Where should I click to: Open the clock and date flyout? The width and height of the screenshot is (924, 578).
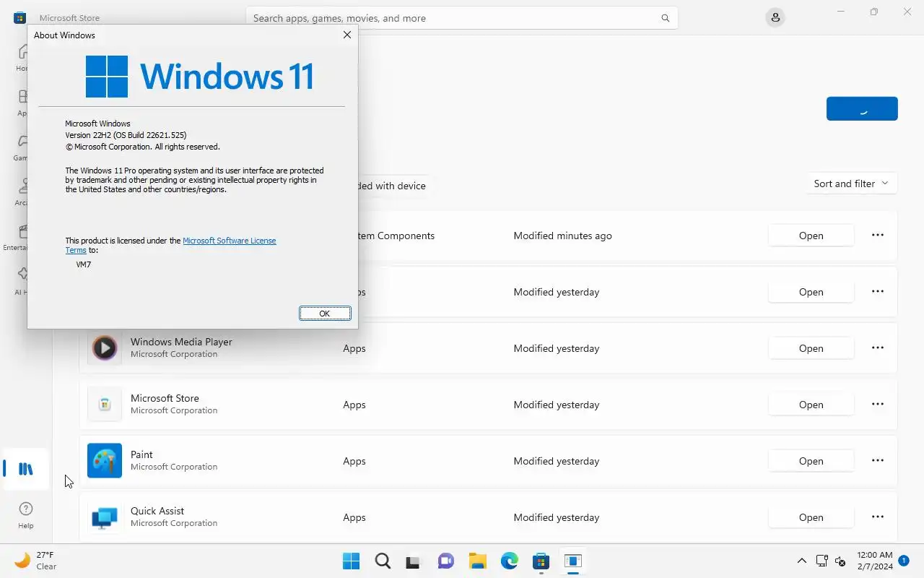[x=875, y=561]
